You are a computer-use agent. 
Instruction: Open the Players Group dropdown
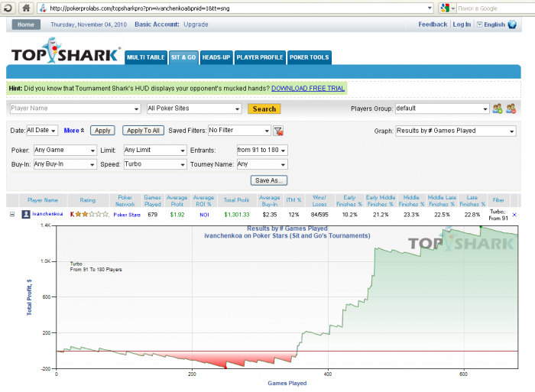coord(443,109)
